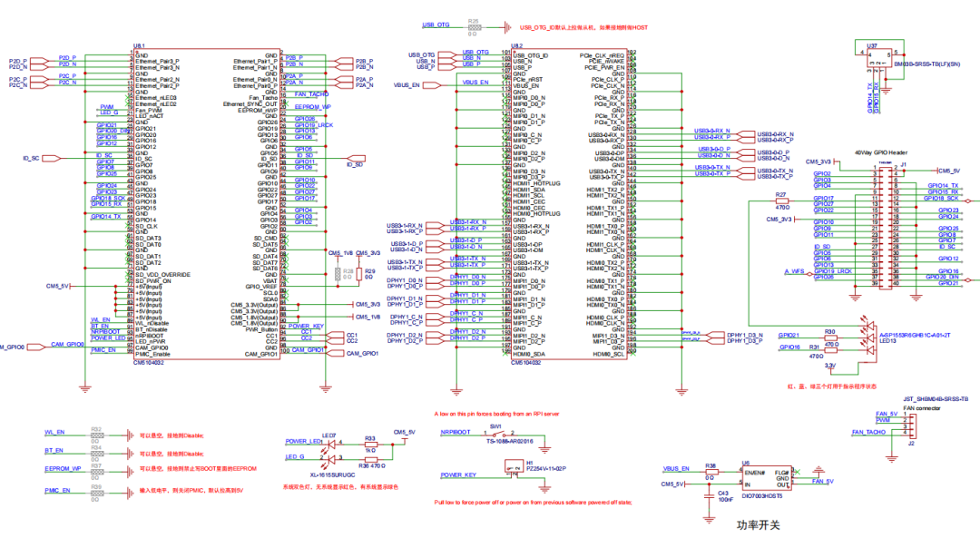Click the FAN connector label
The width and height of the screenshot is (980, 538).
(922, 408)
